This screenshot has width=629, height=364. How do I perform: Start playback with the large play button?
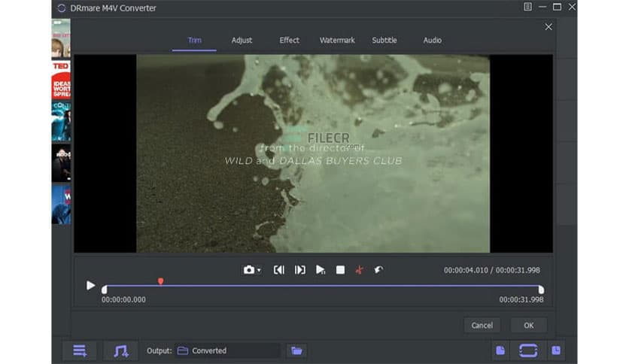[x=90, y=286]
